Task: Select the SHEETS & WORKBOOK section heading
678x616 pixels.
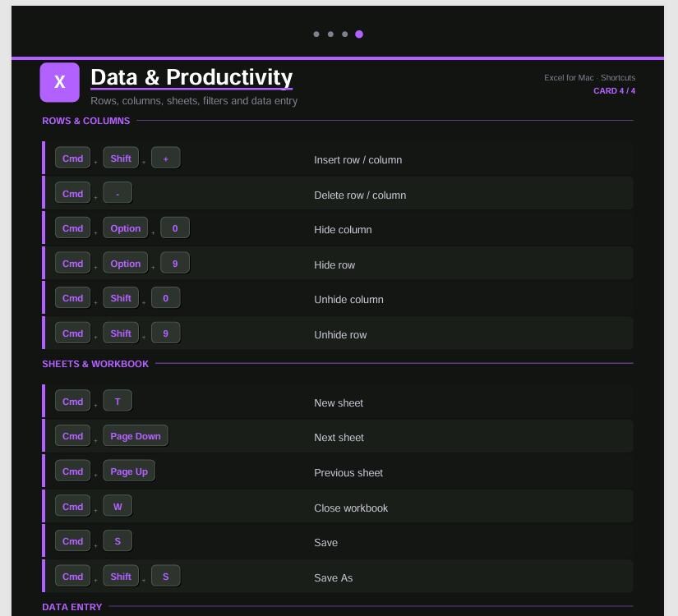Action: tap(95, 364)
